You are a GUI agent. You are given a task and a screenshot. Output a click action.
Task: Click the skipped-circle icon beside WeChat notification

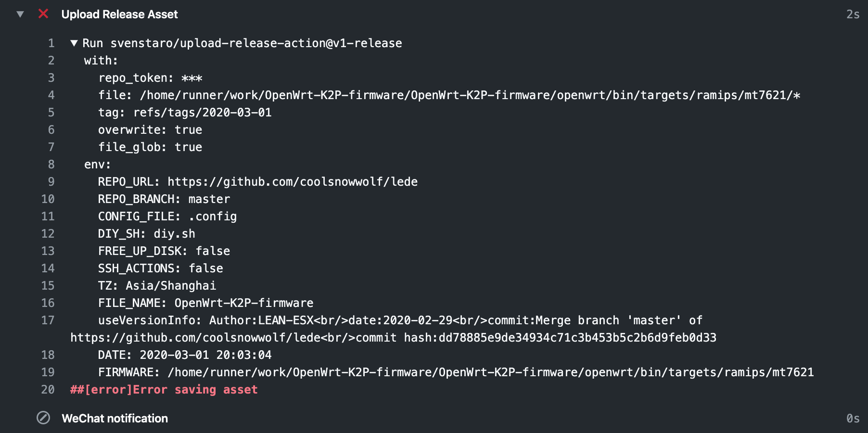point(43,418)
